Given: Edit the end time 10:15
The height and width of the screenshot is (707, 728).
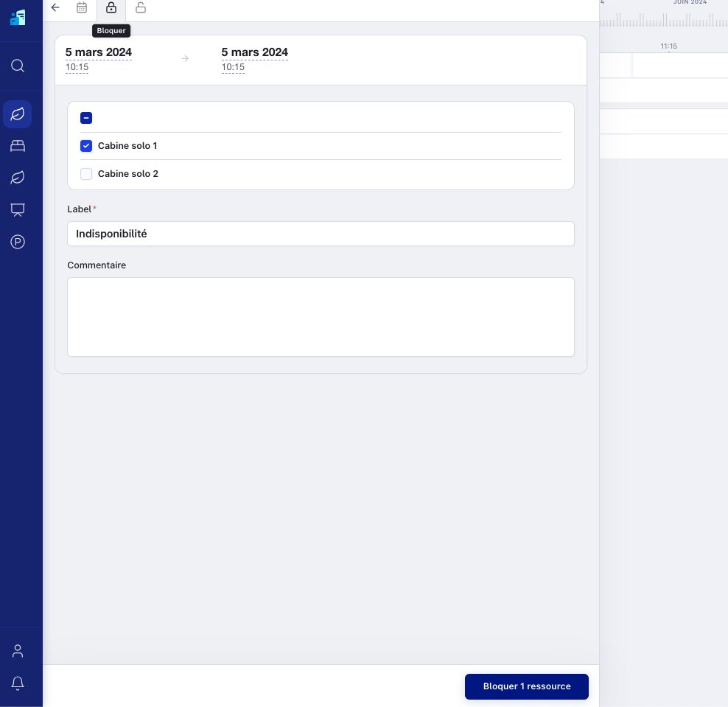Looking at the screenshot, I should (233, 67).
